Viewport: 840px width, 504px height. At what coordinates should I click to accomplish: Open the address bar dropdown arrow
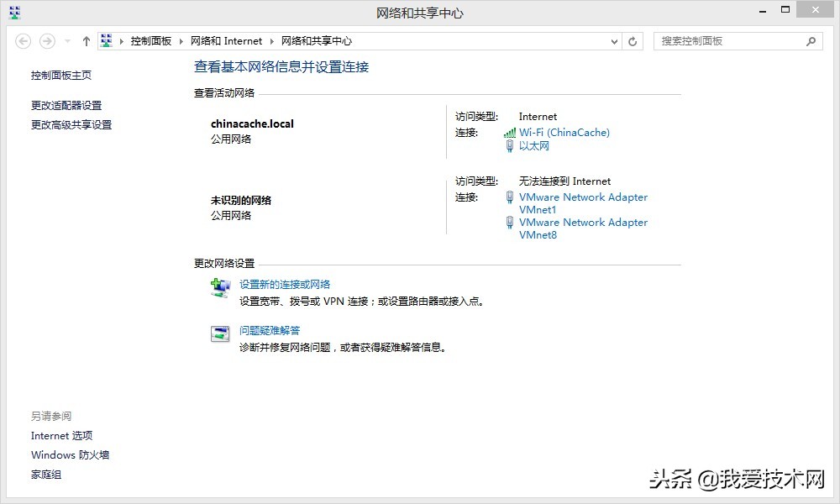612,40
